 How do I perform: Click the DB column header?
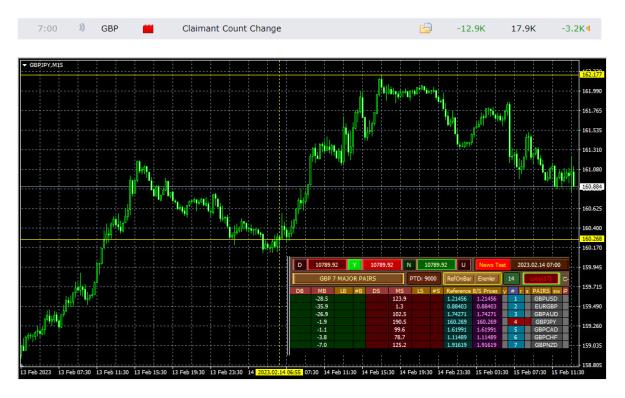tap(300, 291)
